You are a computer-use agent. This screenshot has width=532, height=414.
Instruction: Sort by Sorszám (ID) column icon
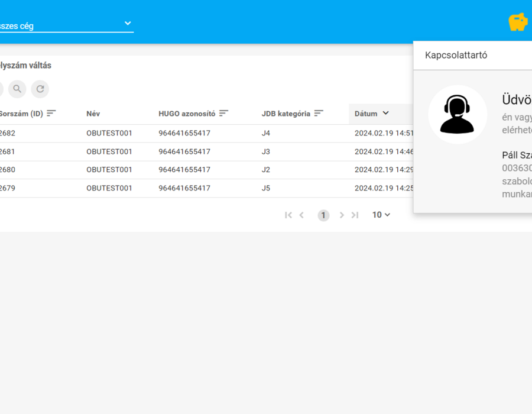point(51,114)
